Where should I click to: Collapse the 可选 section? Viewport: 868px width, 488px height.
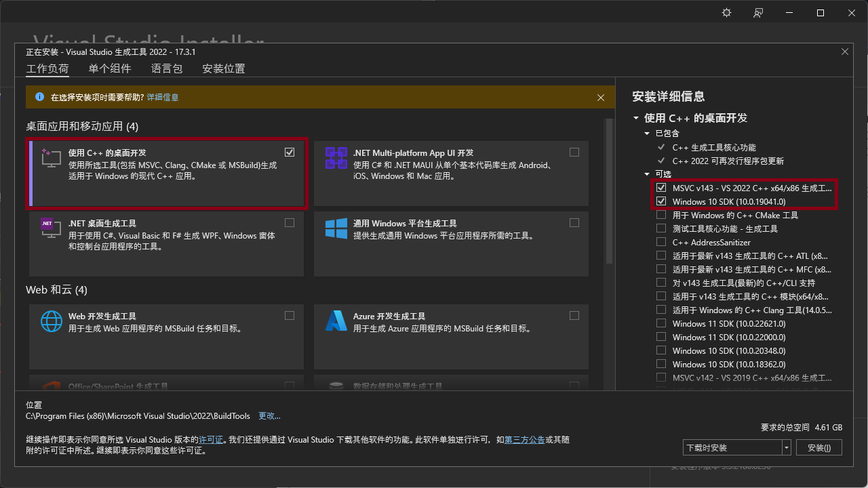(x=647, y=174)
